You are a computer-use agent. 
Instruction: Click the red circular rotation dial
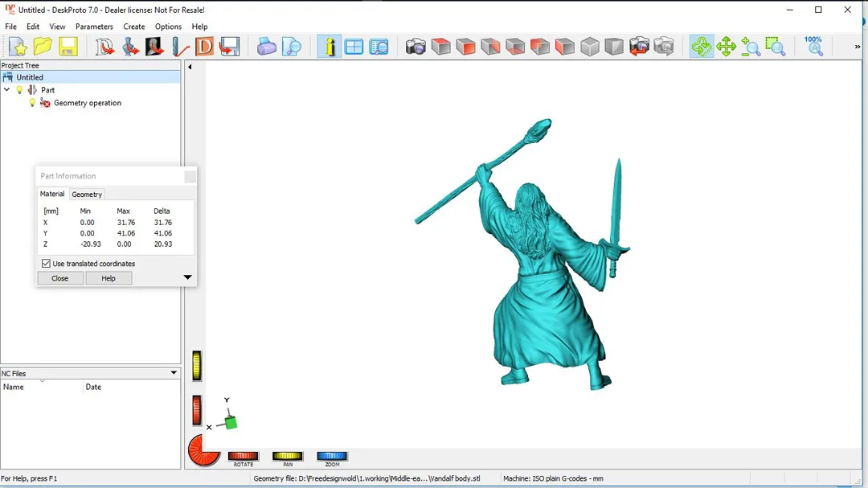click(x=203, y=449)
